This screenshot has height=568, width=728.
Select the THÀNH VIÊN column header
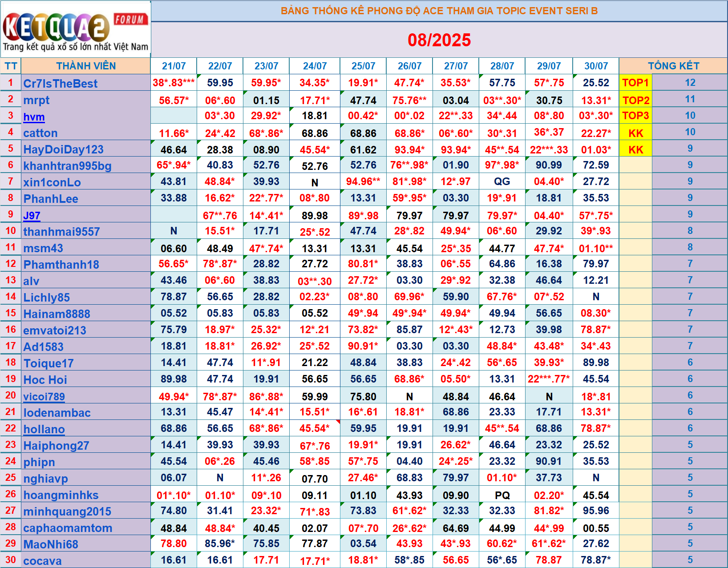coord(86,66)
